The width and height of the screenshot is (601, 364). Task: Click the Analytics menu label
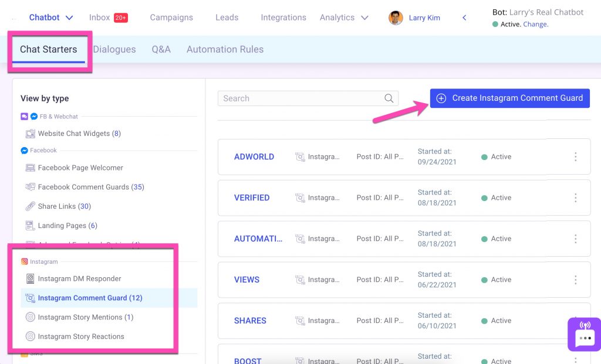[x=337, y=18]
